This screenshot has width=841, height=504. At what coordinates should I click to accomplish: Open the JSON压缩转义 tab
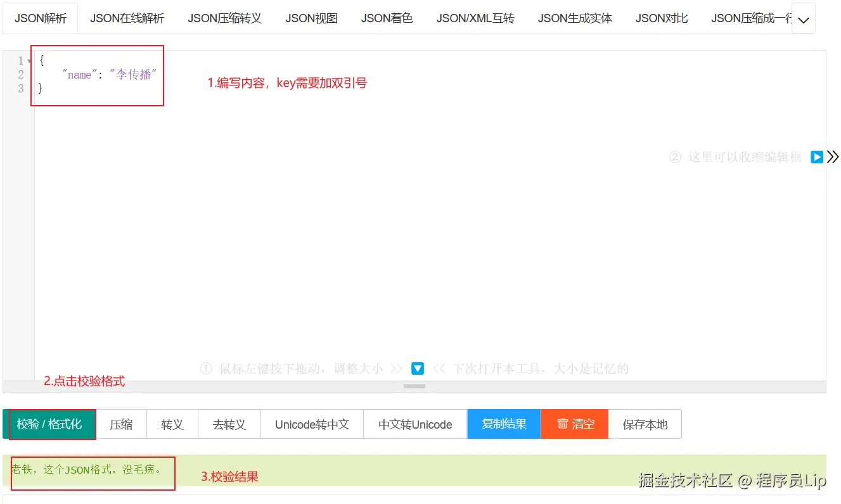point(224,18)
